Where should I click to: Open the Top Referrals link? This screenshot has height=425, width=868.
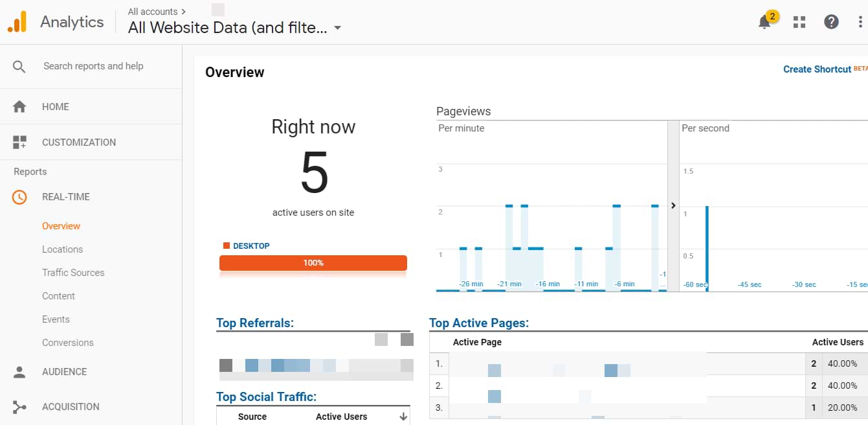point(254,323)
